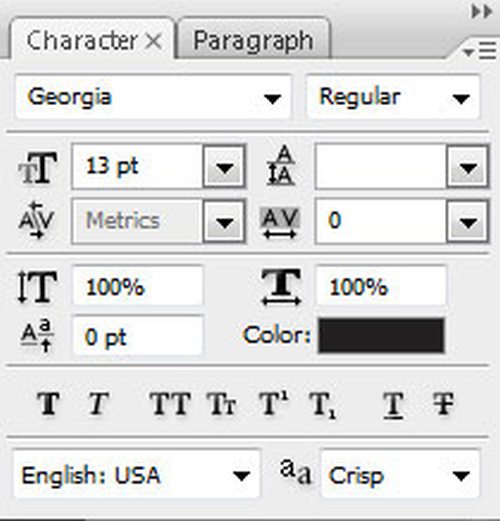The height and width of the screenshot is (521, 500).
Task: Enable the Subscript button
Action: coord(323,405)
